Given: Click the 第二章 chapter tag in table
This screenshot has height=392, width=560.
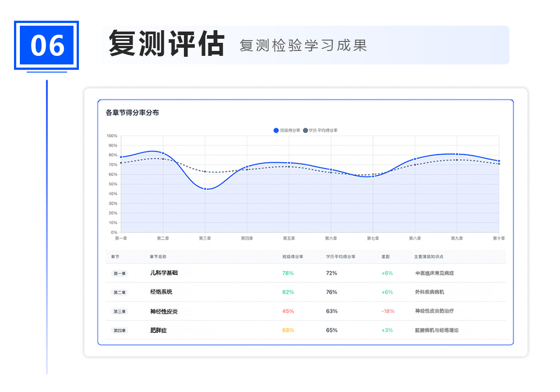Looking at the screenshot, I should click(119, 292).
